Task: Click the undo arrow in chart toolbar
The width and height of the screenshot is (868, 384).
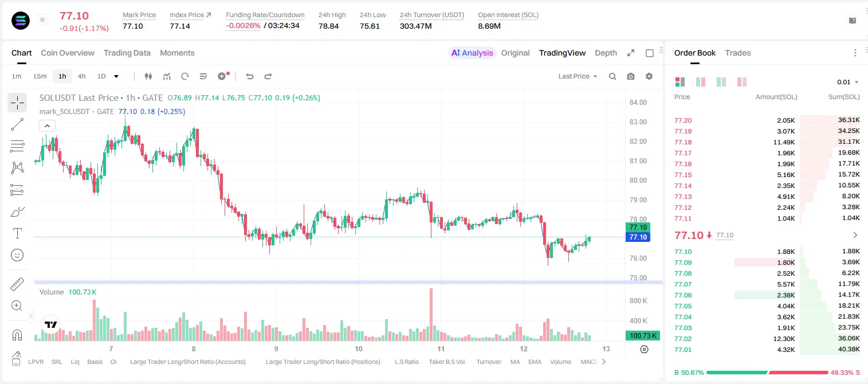Action: (249, 76)
